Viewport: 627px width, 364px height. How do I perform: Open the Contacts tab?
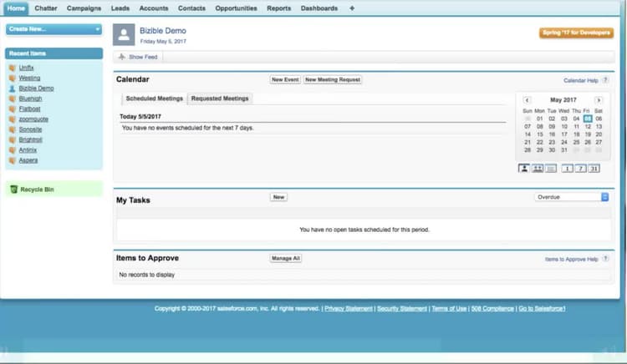point(191,8)
